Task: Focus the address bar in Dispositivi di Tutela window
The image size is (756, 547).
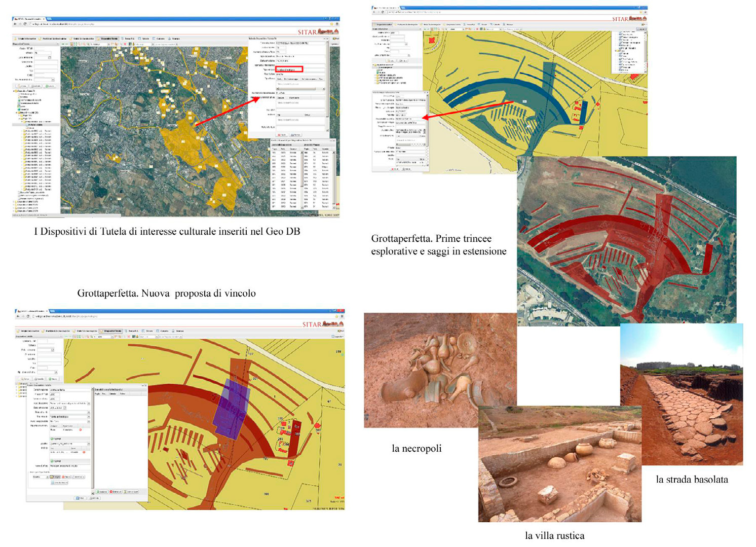Action: coord(177,24)
